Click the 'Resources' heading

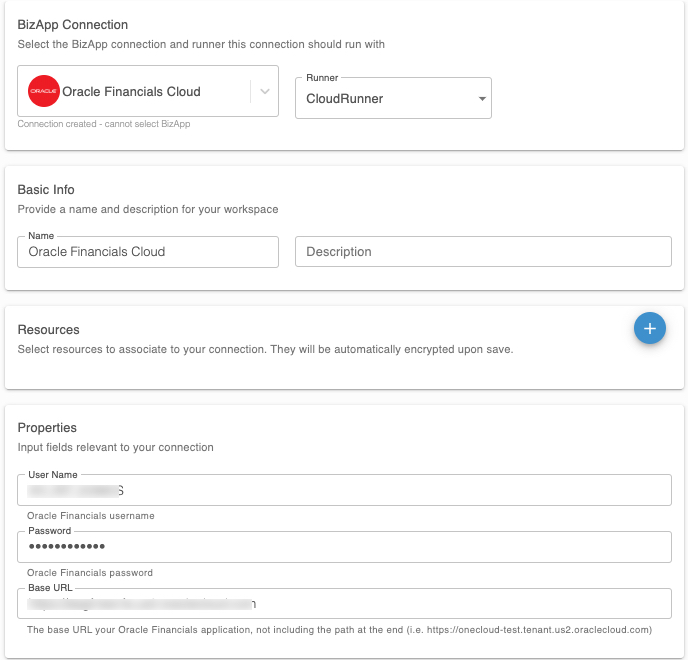click(49, 330)
